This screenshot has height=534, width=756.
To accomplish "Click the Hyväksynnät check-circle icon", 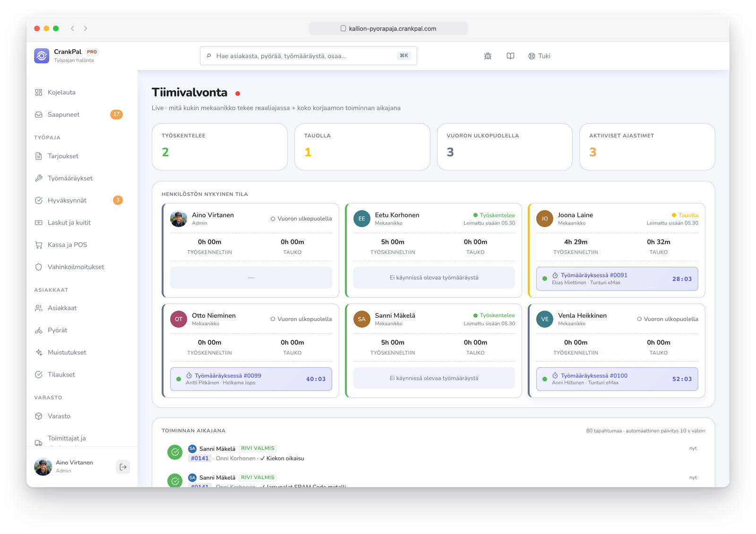I will coord(39,201).
